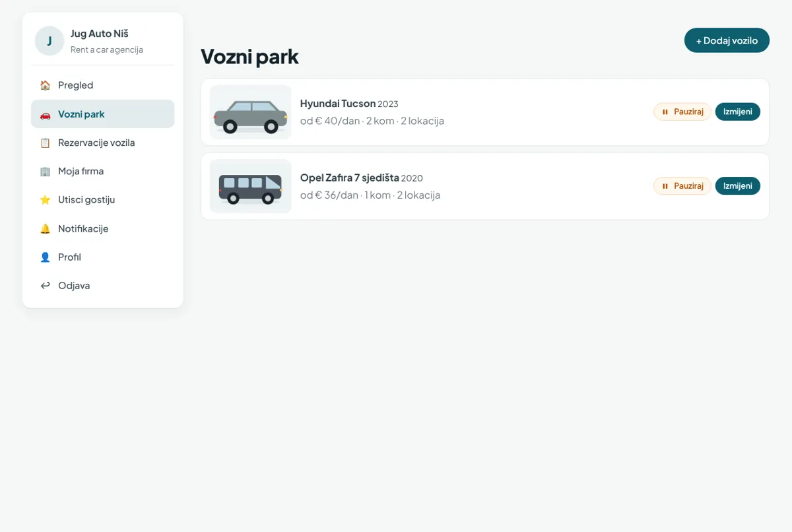
Task: Click the Vozni park page heading
Action: (249, 56)
